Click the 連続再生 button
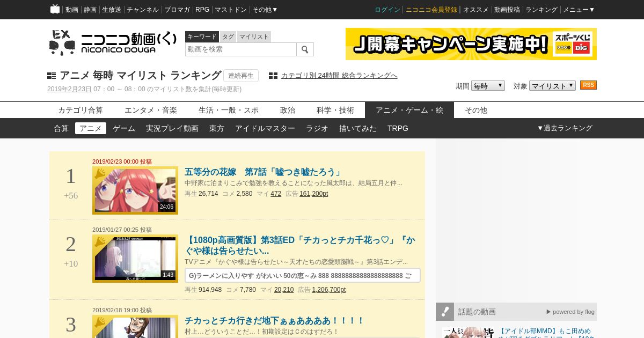 click(241, 76)
